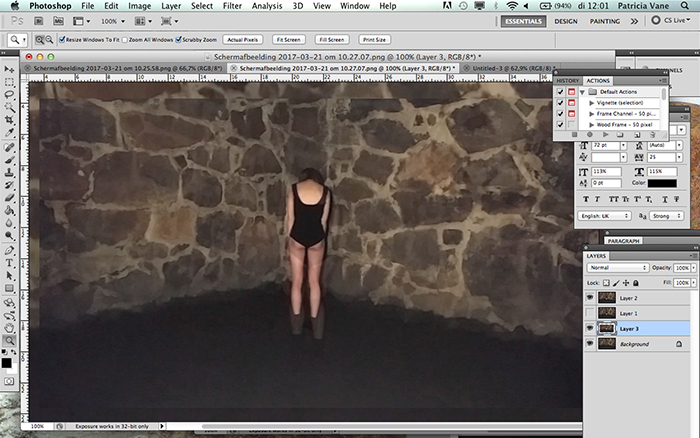Open the Layer menu
Image resolution: width=700 pixels, height=438 pixels.
pyautogui.click(x=171, y=6)
